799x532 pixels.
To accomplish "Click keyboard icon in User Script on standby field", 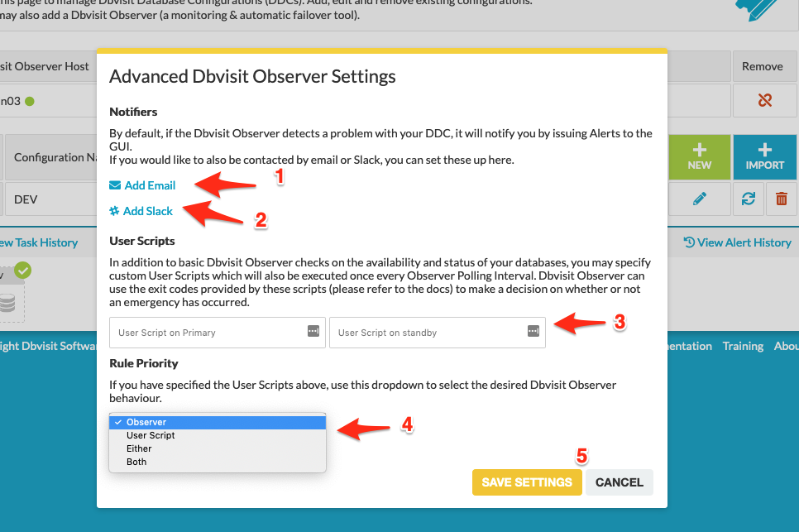I will [533, 332].
